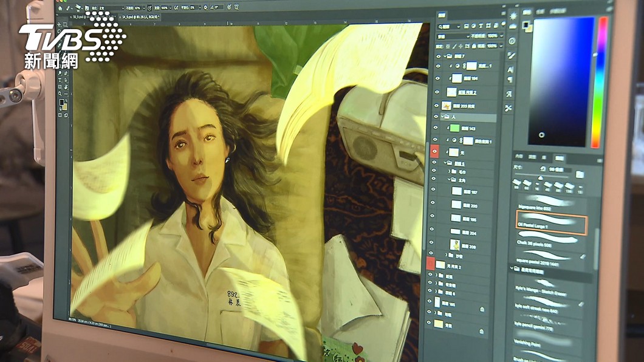Screen dimensions: 644x362
Task: Select the Oil Pastel Large brush
Action: [551, 222]
